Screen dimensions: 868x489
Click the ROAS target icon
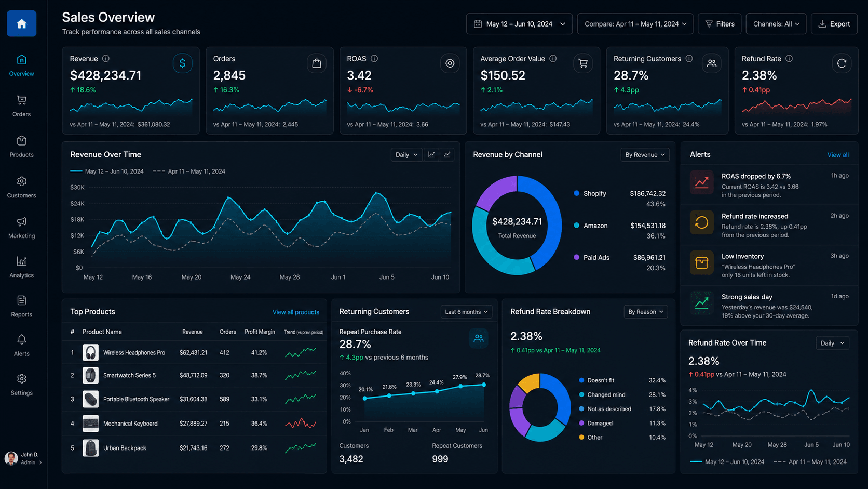pos(450,63)
